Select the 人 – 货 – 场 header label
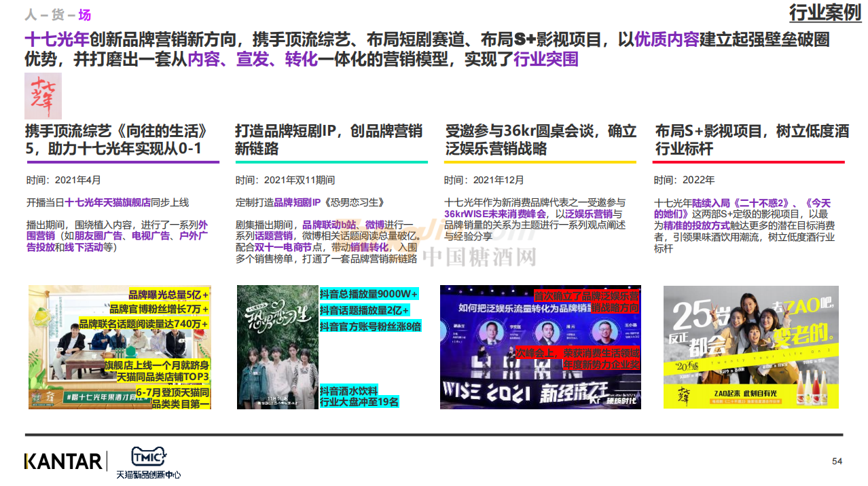Image resolution: width=868 pixels, height=486 pixels. 58,15
